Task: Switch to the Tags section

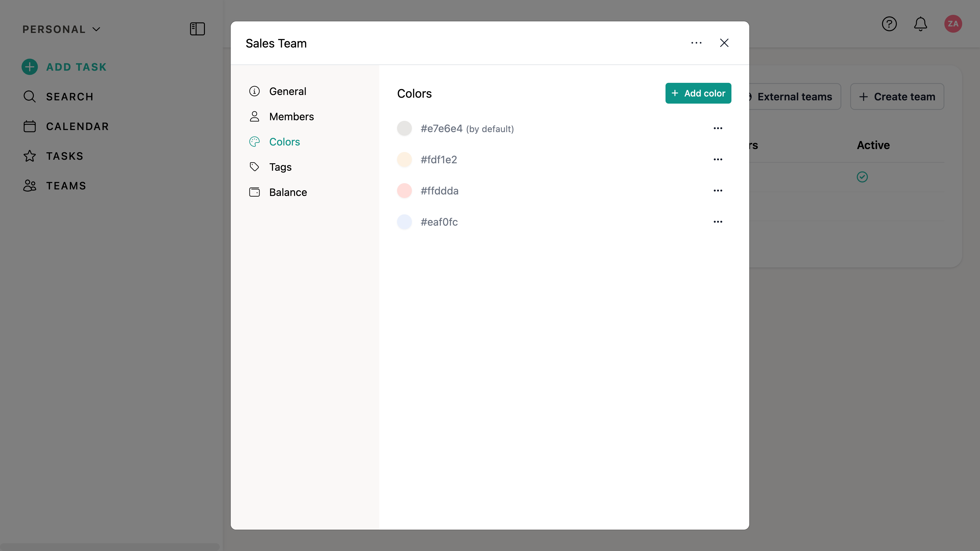Action: pos(280,167)
